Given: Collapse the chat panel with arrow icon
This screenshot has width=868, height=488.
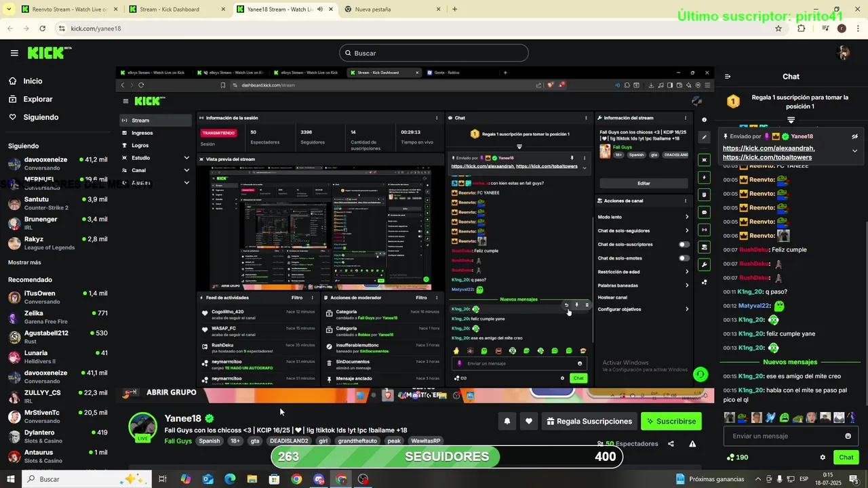Looking at the screenshot, I should click(728, 77).
